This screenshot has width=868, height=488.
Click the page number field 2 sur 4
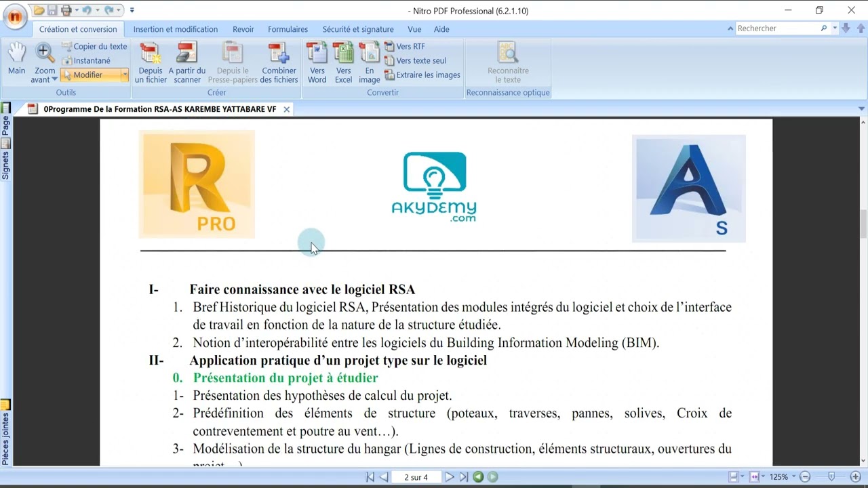[416, 477]
